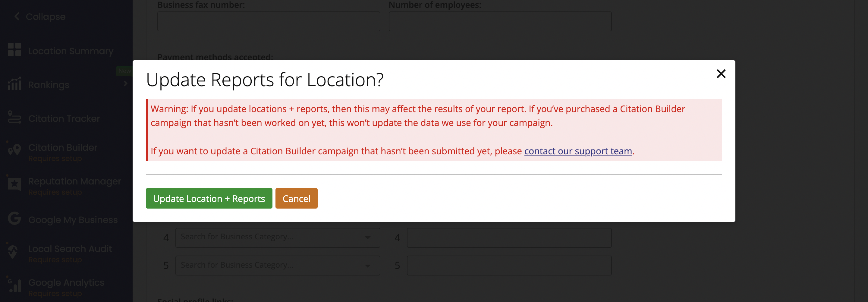Viewport: 868px width, 302px height.
Task: Click the Citation Tracker icon
Action: [14, 117]
